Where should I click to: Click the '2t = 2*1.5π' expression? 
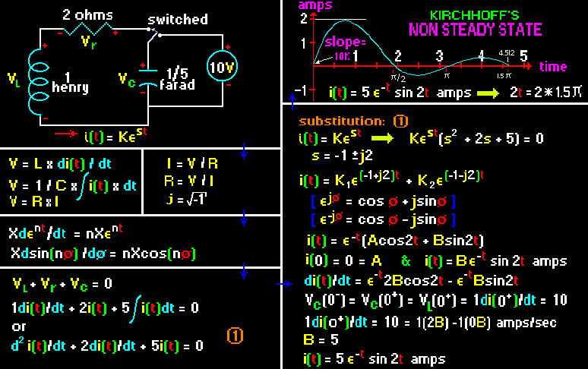click(545, 92)
